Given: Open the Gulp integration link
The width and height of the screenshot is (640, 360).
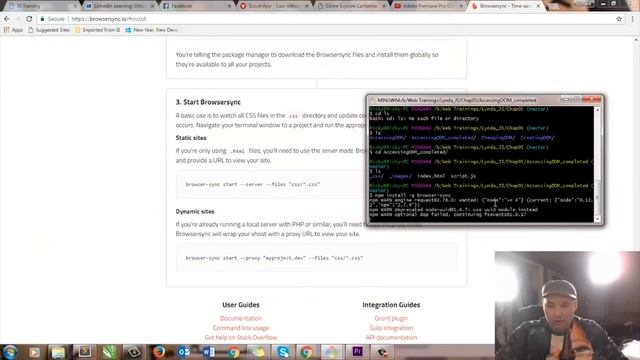Looking at the screenshot, I should pyautogui.click(x=391, y=328).
